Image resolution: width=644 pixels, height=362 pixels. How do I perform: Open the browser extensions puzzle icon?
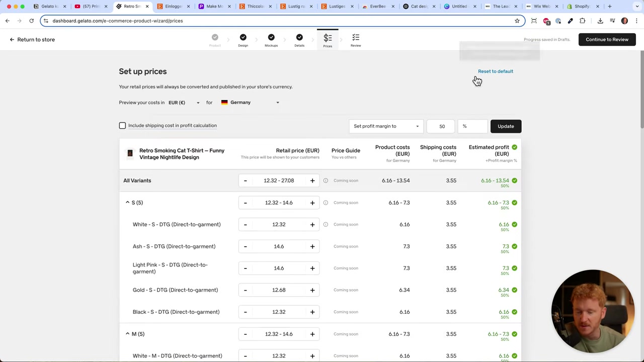tap(583, 21)
